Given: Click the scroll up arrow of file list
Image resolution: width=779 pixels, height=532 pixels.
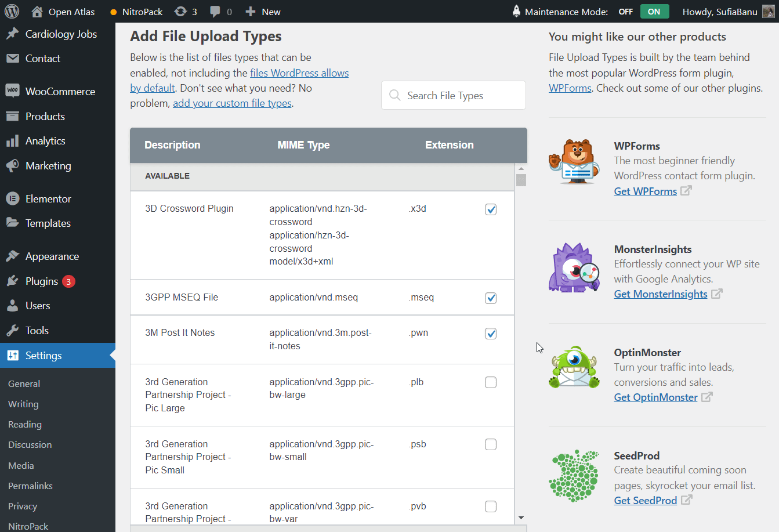Looking at the screenshot, I should [x=521, y=168].
